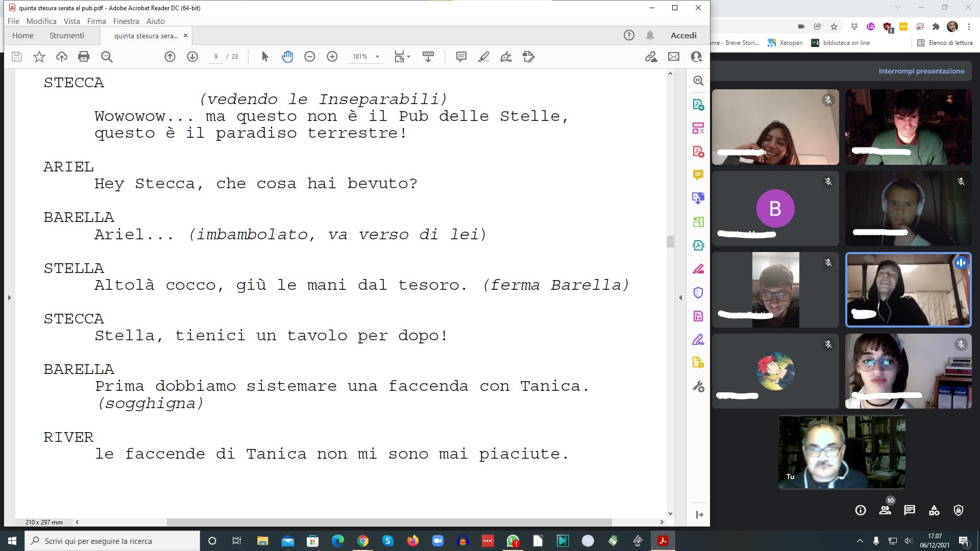Image resolution: width=980 pixels, height=551 pixels.
Task: Click the zoom out minus icon
Action: pyautogui.click(x=310, y=57)
